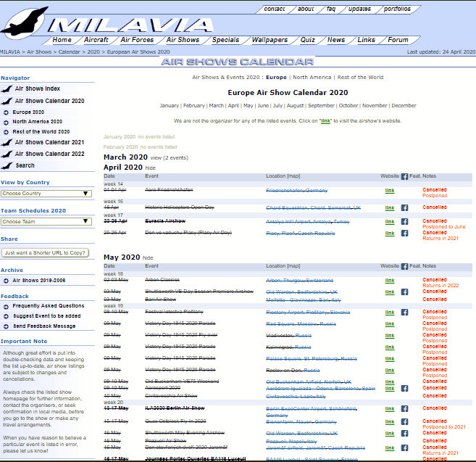Open the Specials menu item
The height and width of the screenshot is (462, 476).
[225, 40]
